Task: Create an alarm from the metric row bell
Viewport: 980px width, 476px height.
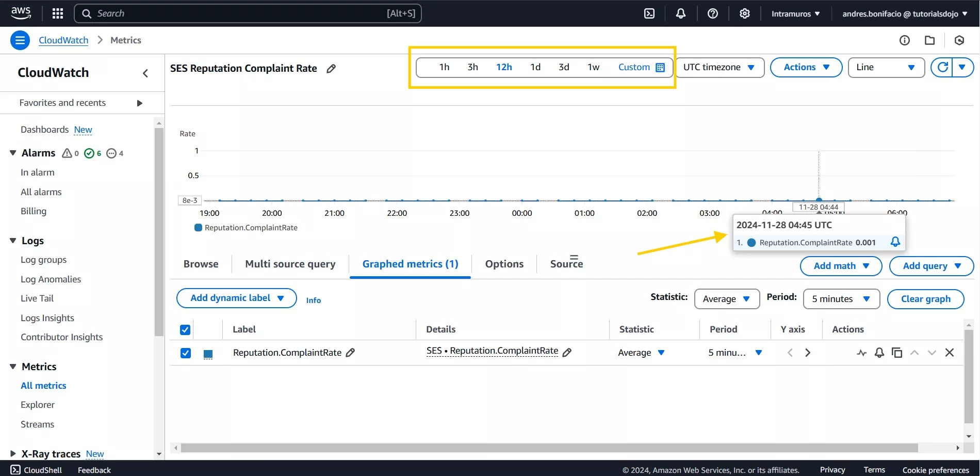Action: [879, 353]
